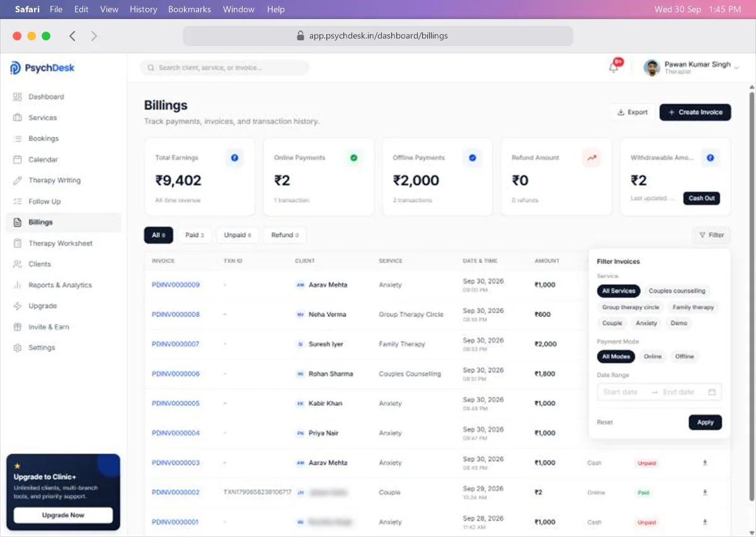The image size is (756, 537).
Task: Select the Demo service chip
Action: click(x=679, y=323)
